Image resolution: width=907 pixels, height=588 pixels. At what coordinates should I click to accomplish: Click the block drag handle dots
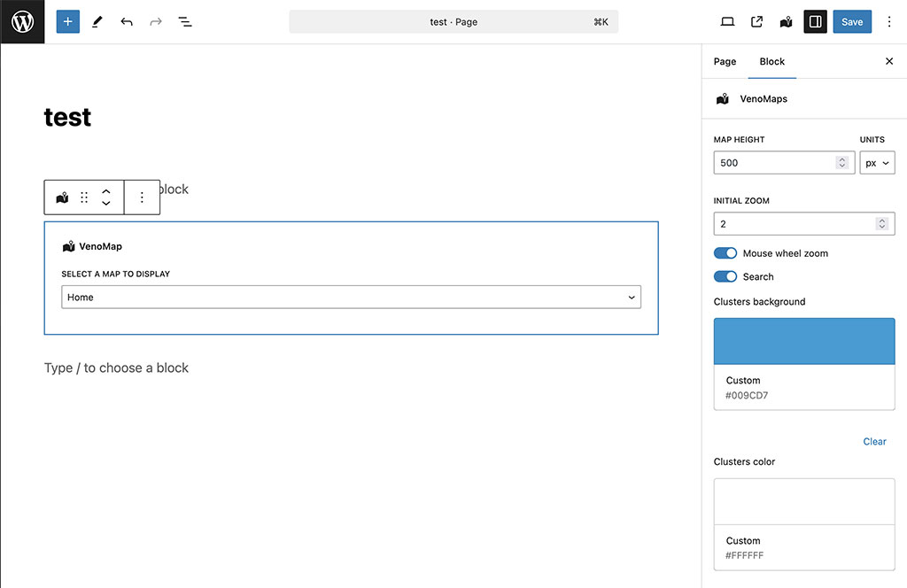(84, 197)
